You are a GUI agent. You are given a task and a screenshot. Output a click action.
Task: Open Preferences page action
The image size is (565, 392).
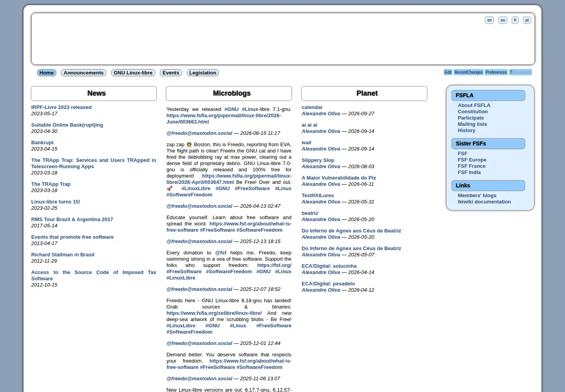(x=496, y=72)
